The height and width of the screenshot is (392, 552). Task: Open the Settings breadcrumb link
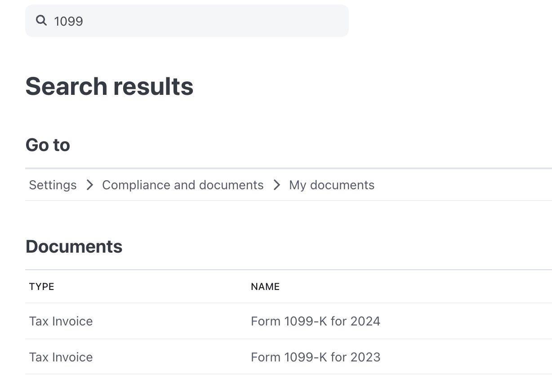tap(53, 185)
